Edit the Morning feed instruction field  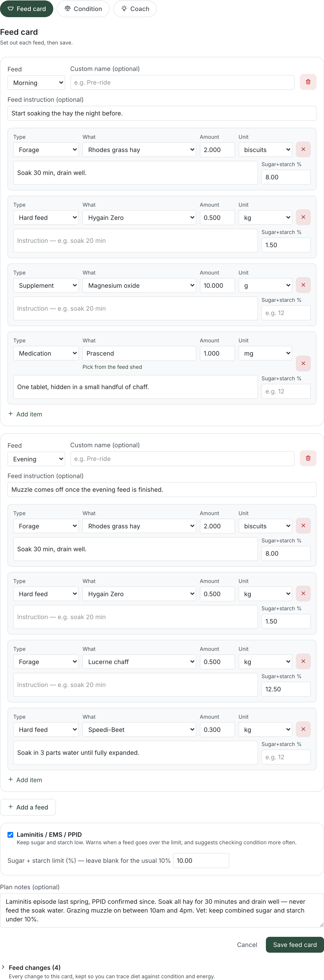[x=162, y=113]
